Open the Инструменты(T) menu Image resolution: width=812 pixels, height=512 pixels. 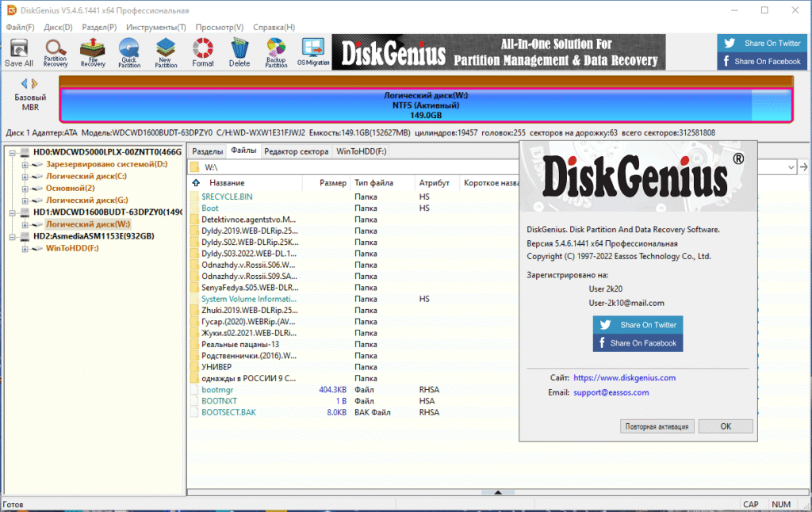point(156,28)
